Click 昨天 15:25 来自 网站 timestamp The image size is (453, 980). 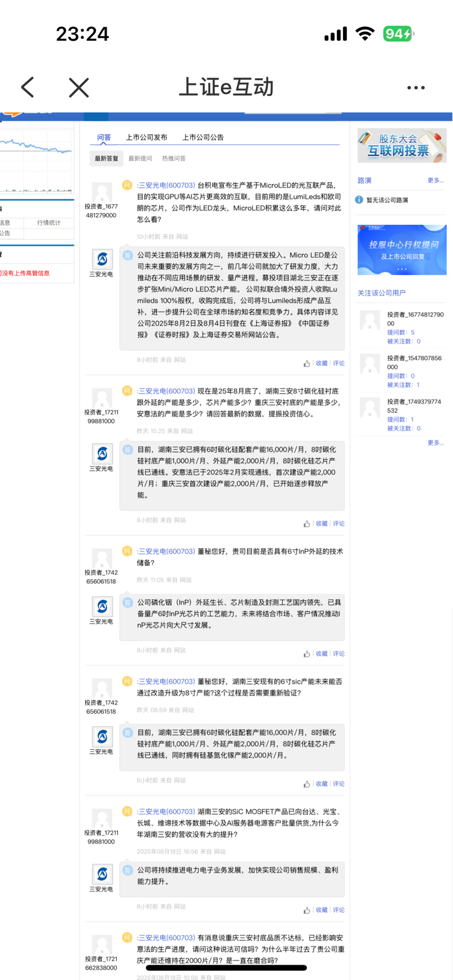tap(165, 431)
